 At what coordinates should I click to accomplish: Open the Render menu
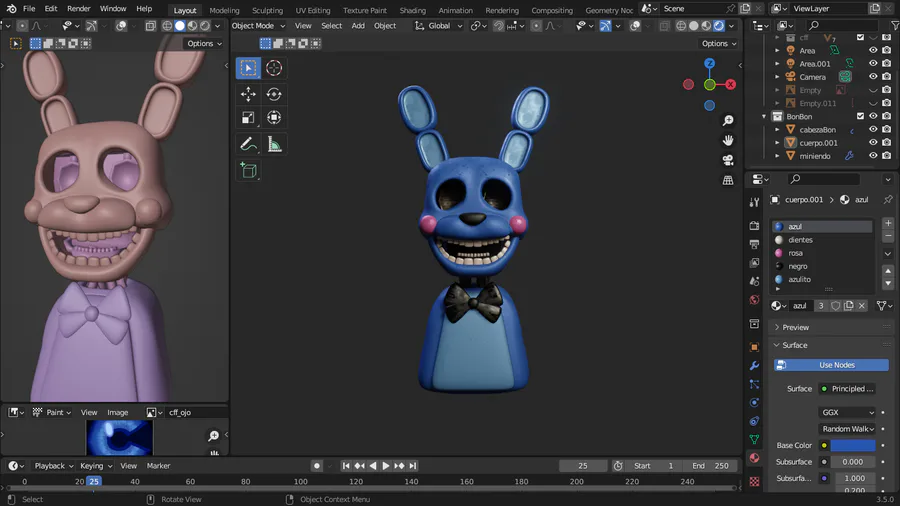[x=79, y=9]
